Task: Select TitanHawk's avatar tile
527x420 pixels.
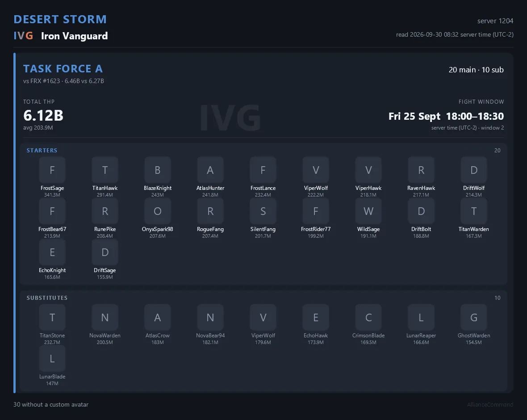Action: [x=105, y=170]
